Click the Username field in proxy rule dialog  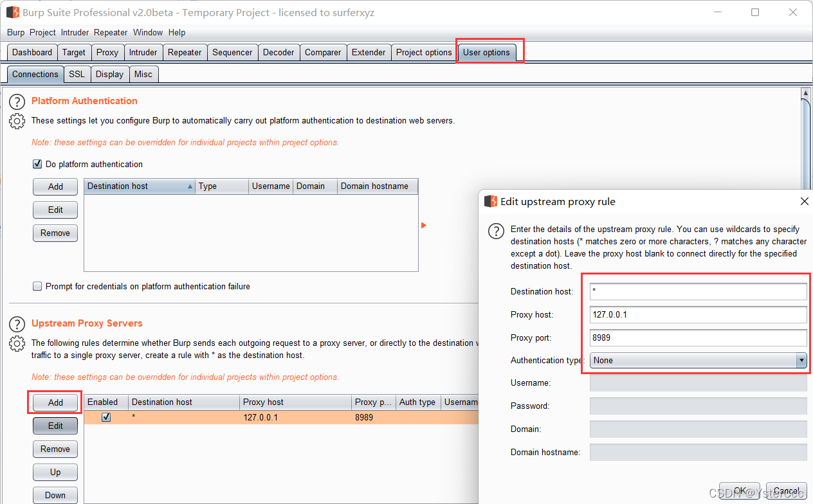click(x=699, y=382)
